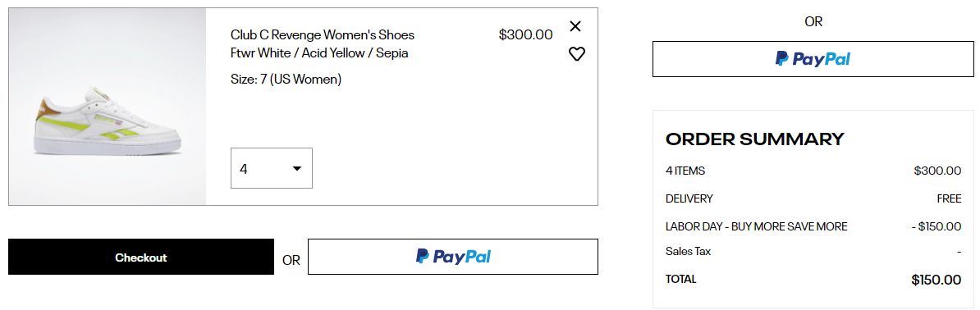The width and height of the screenshot is (980, 310).
Task: Click the Ftwr White / Acid Yellow / Sepia colorway text
Action: point(319,53)
